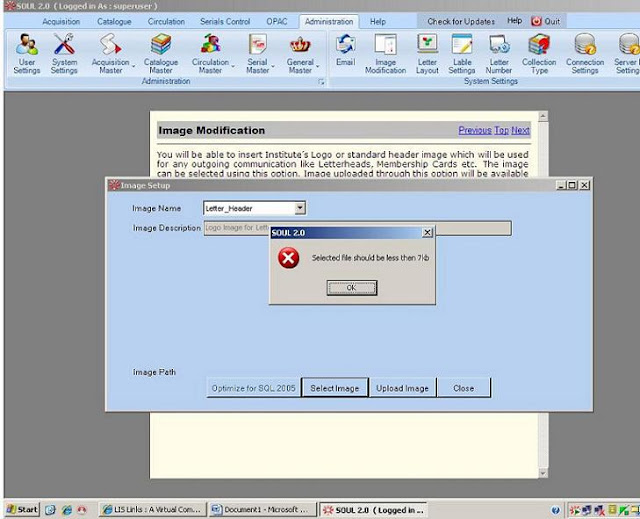Open General Master crown icon
Screen dimensions: 640x519
pyautogui.click(x=300, y=44)
